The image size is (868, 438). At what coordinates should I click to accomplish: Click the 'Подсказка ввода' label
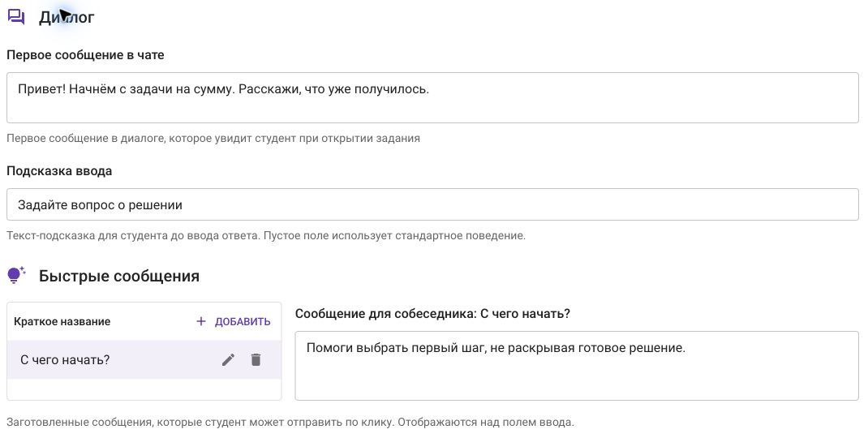(x=59, y=171)
